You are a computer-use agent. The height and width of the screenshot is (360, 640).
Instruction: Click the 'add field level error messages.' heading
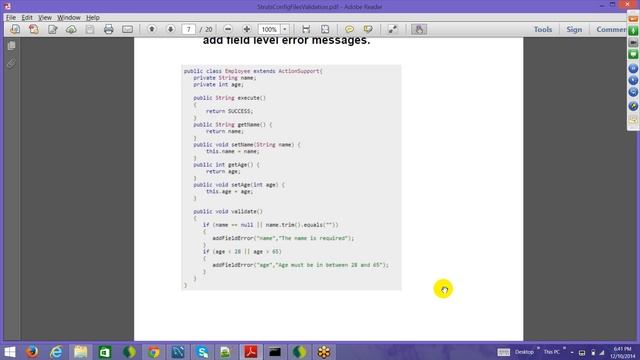[287, 40]
